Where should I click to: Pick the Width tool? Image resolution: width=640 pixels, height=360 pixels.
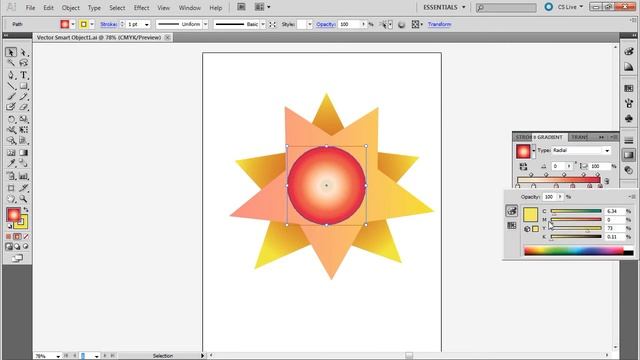(x=11, y=130)
